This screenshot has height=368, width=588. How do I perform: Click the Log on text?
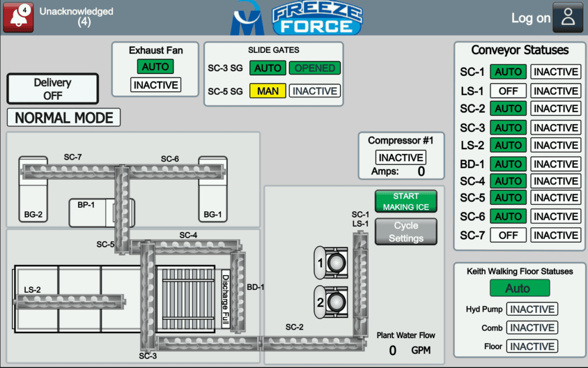(531, 18)
